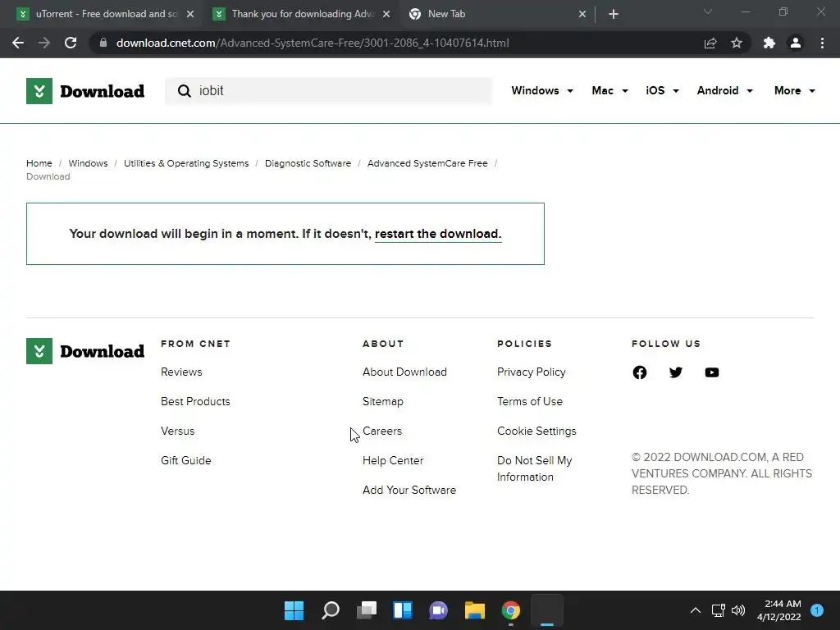Image resolution: width=840 pixels, height=630 pixels.
Task: Click the browser forward arrow
Action: point(44,43)
